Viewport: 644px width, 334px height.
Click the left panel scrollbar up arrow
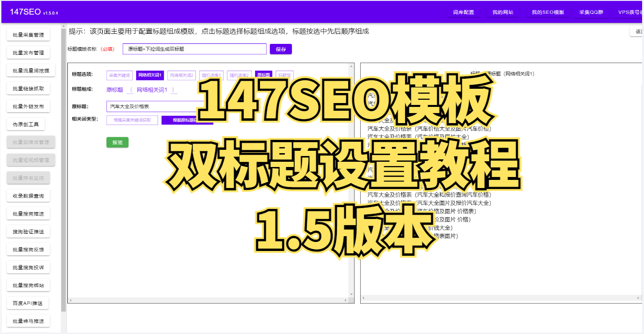(352, 66)
